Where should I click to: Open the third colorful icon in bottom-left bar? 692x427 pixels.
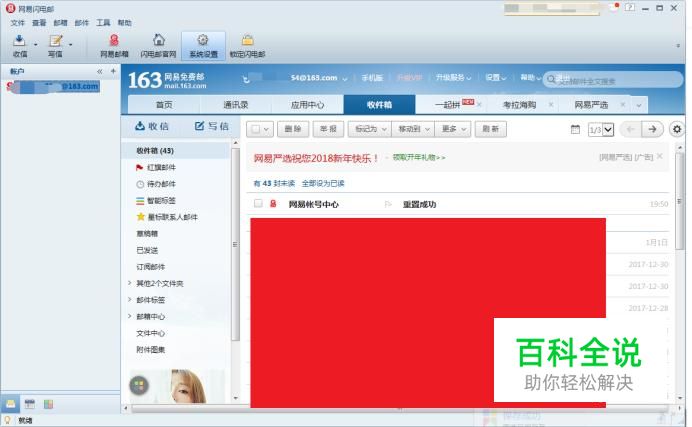[48, 404]
